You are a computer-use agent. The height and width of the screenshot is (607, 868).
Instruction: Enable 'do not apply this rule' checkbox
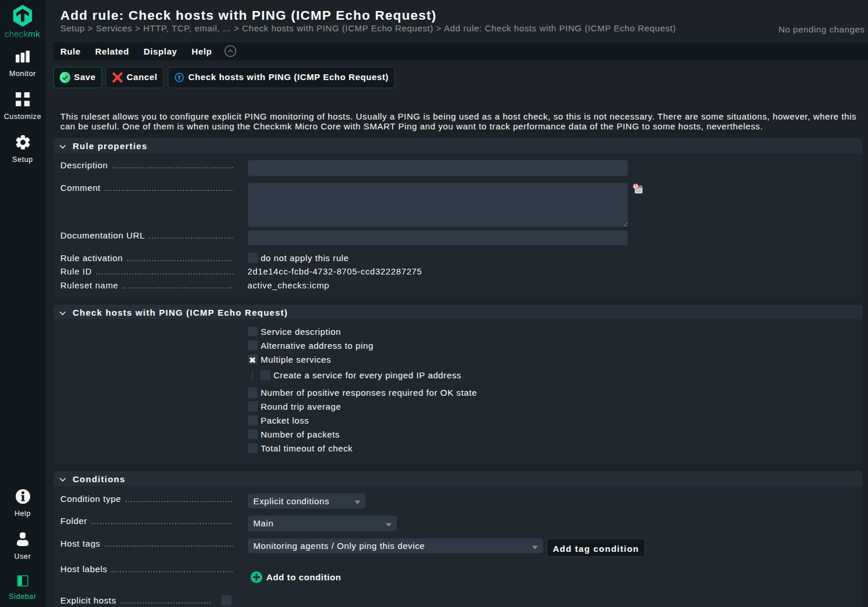[x=252, y=258]
